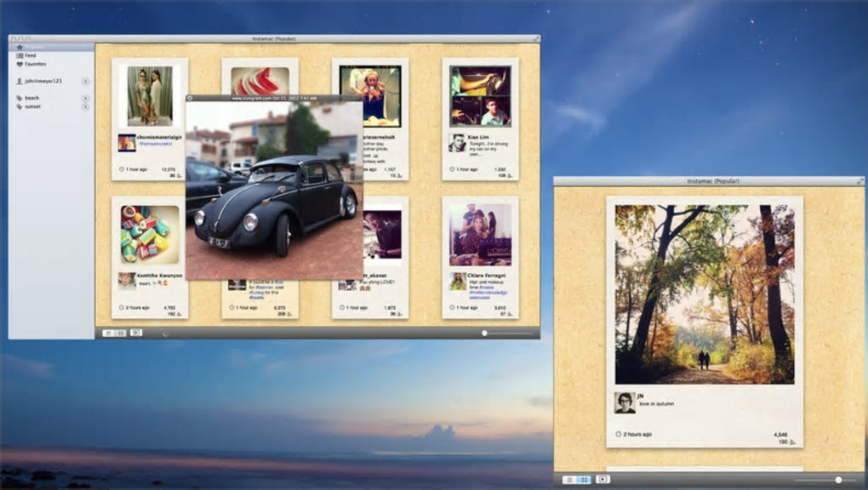Switch main window to grid view
The image size is (868, 490).
(121, 333)
